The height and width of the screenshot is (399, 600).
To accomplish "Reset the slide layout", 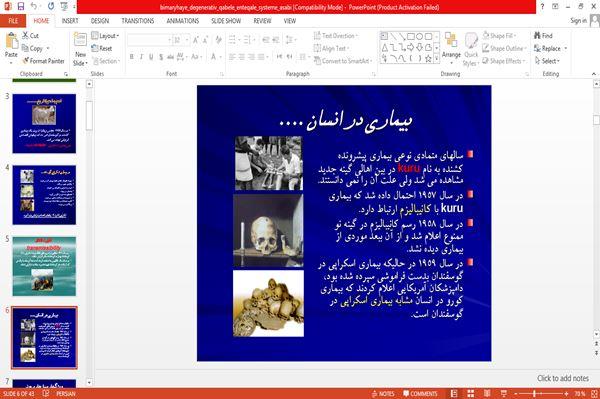I will coord(102,48).
